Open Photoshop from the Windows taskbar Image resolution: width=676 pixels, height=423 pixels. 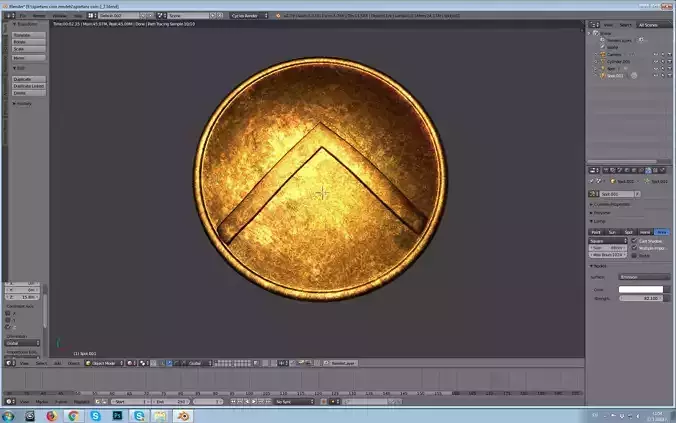(117, 416)
